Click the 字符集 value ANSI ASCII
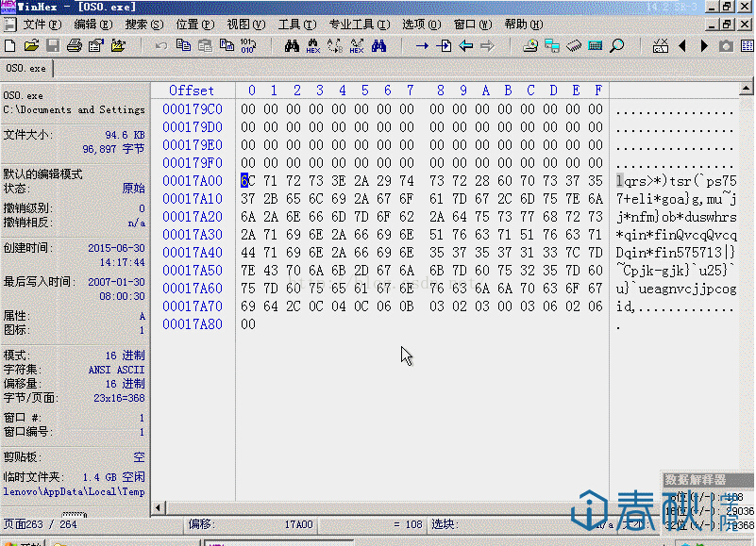This screenshot has height=546, width=756. click(116, 370)
